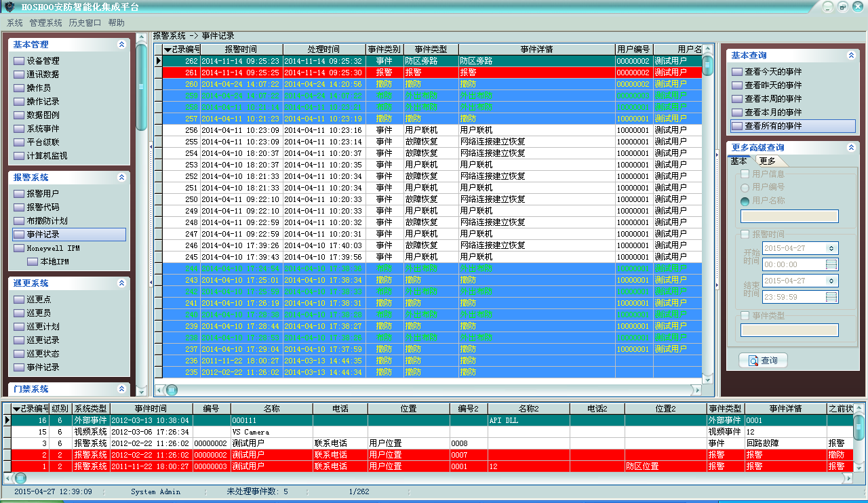Collapse the 更多高级查询 section
The height and width of the screenshot is (503, 868).
pyautogui.click(x=851, y=147)
